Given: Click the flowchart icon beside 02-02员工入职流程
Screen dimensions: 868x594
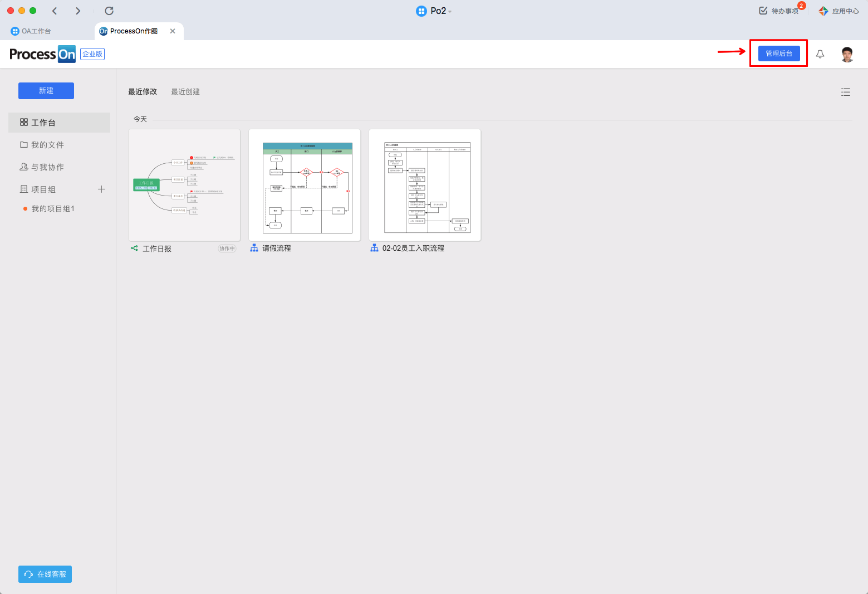Looking at the screenshot, I should click(x=374, y=248).
